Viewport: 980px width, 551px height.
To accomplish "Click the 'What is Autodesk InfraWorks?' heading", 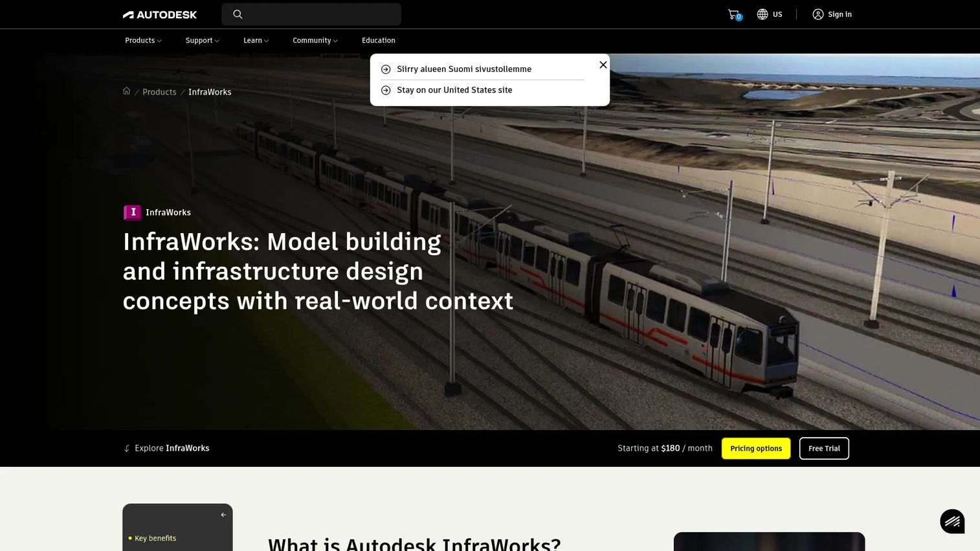I will (414, 544).
